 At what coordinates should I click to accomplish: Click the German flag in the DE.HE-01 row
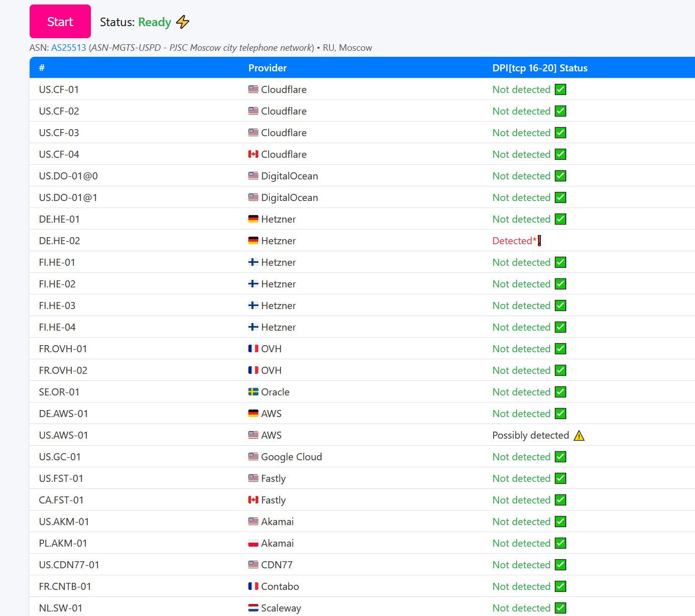pos(253,219)
